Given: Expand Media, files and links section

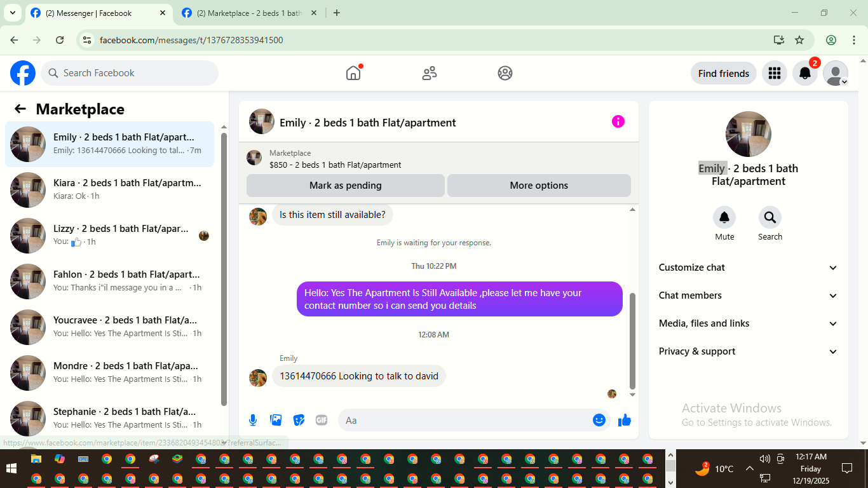Looking at the screenshot, I should coord(749,323).
